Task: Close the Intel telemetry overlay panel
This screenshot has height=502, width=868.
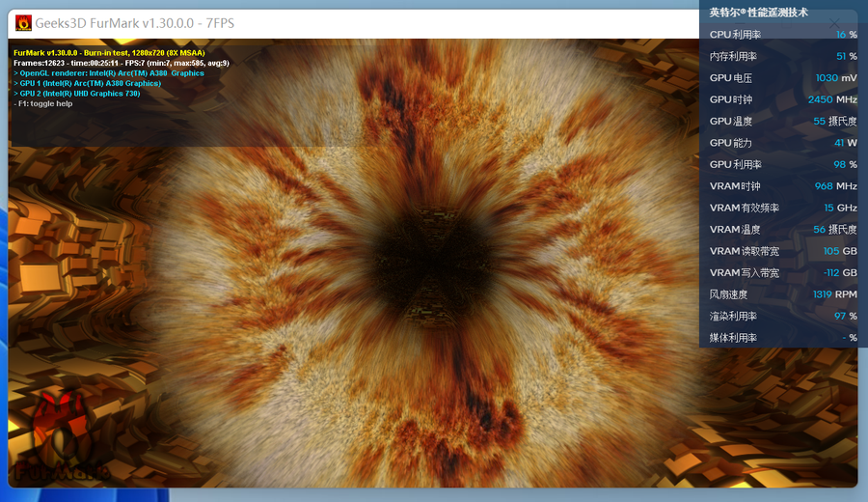Action: [835, 22]
